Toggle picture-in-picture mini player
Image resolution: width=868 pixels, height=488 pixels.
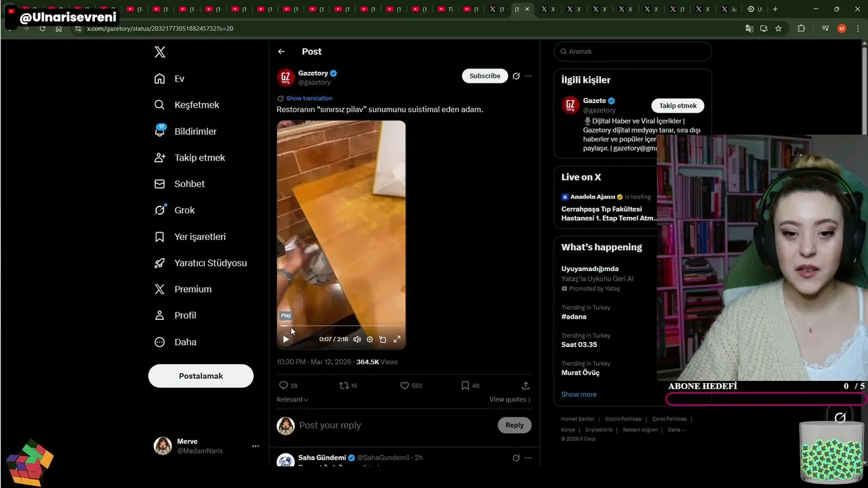point(382,339)
